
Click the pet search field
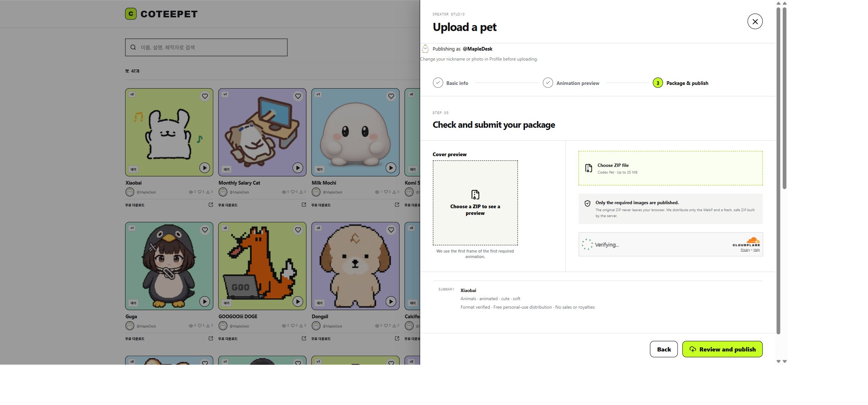206,47
